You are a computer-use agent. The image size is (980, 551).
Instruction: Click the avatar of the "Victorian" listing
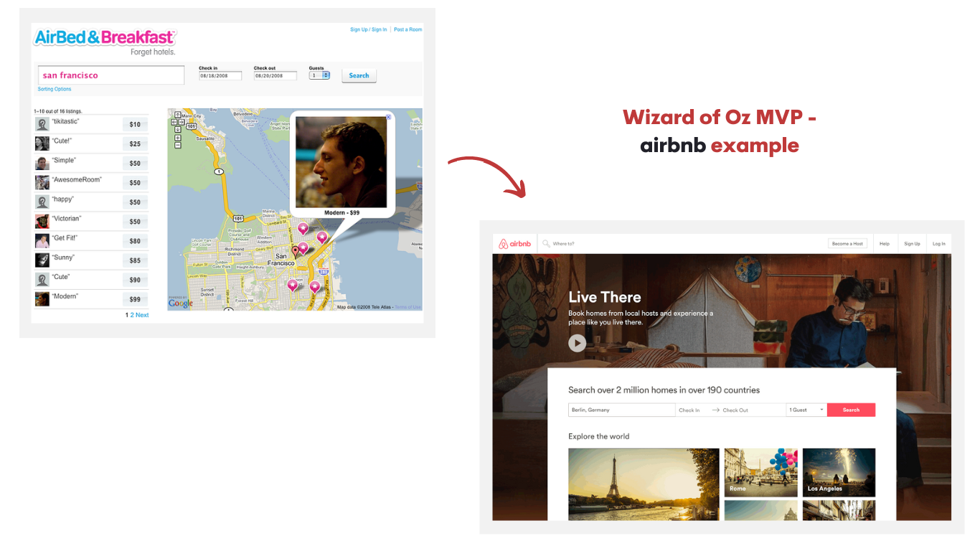click(42, 221)
